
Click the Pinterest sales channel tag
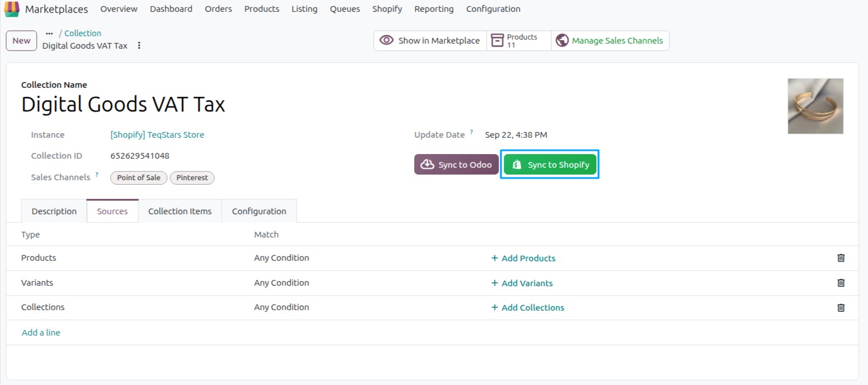(192, 177)
